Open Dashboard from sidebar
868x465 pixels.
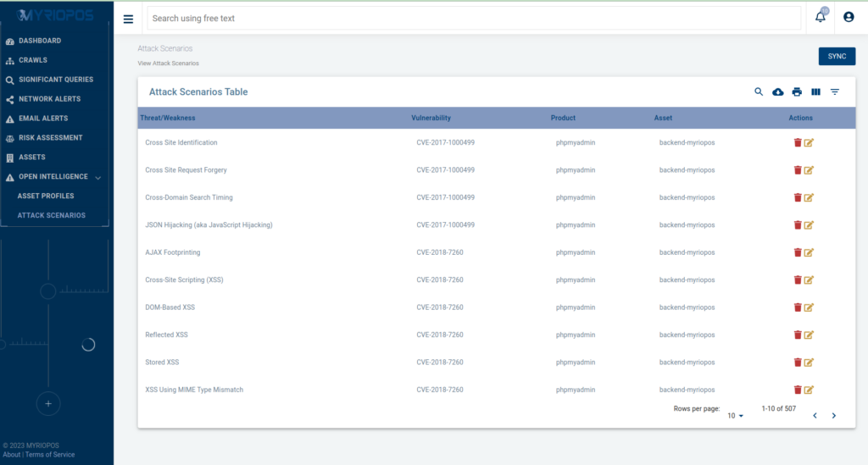tap(40, 41)
